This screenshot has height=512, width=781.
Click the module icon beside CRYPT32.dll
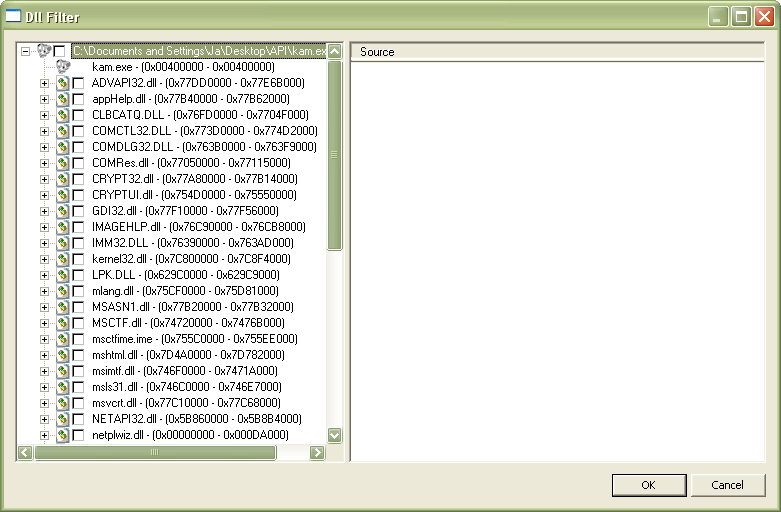tap(62, 179)
